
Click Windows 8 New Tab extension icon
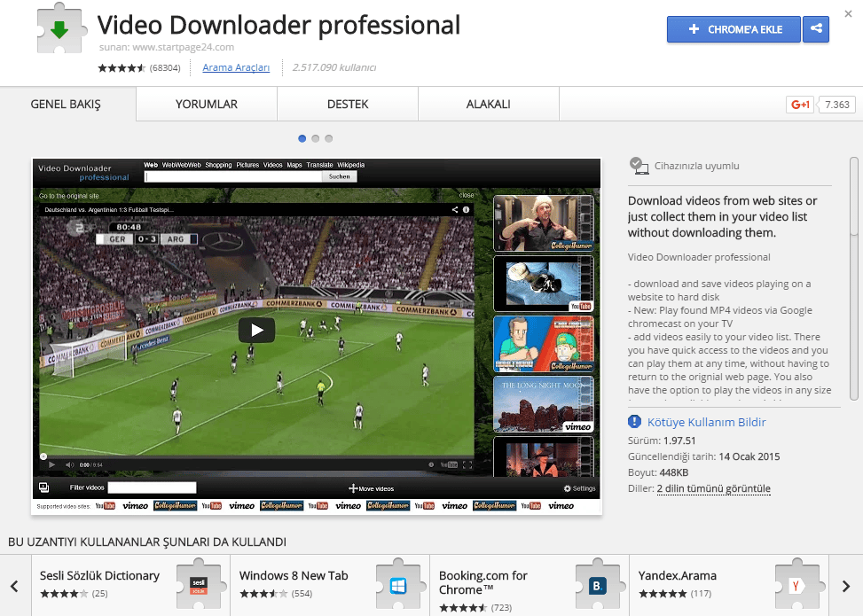click(396, 585)
